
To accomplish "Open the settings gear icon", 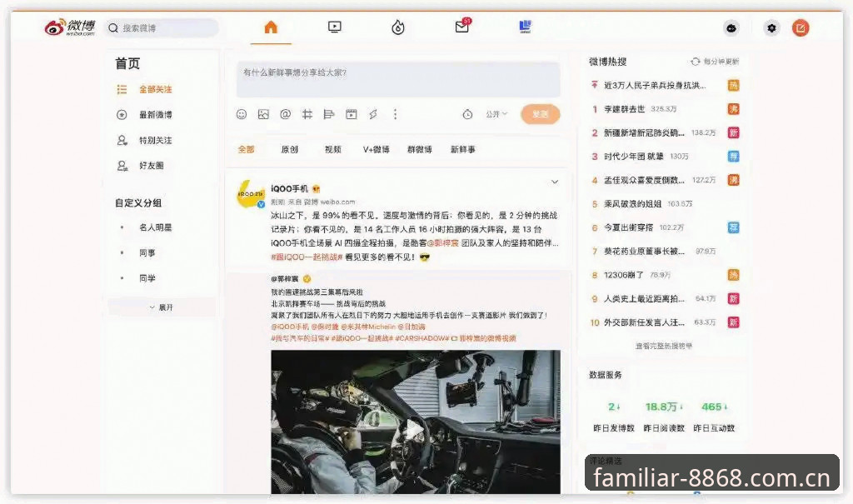I will [771, 27].
